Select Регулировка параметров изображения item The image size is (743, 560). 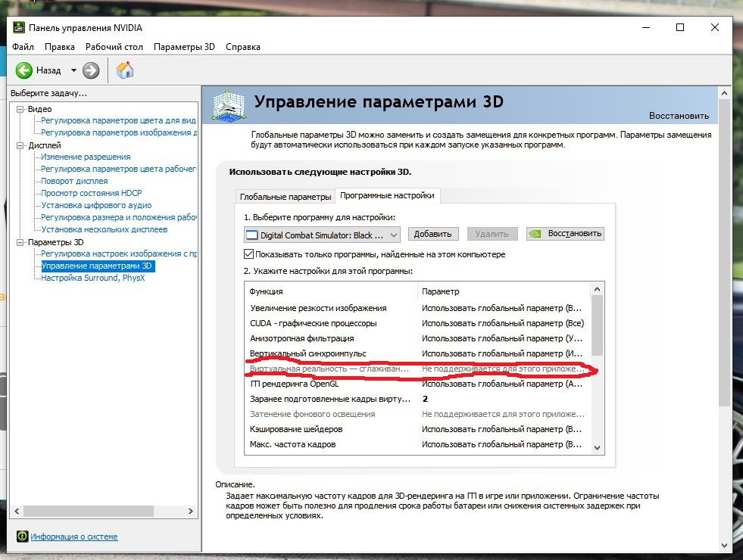click(x=119, y=132)
